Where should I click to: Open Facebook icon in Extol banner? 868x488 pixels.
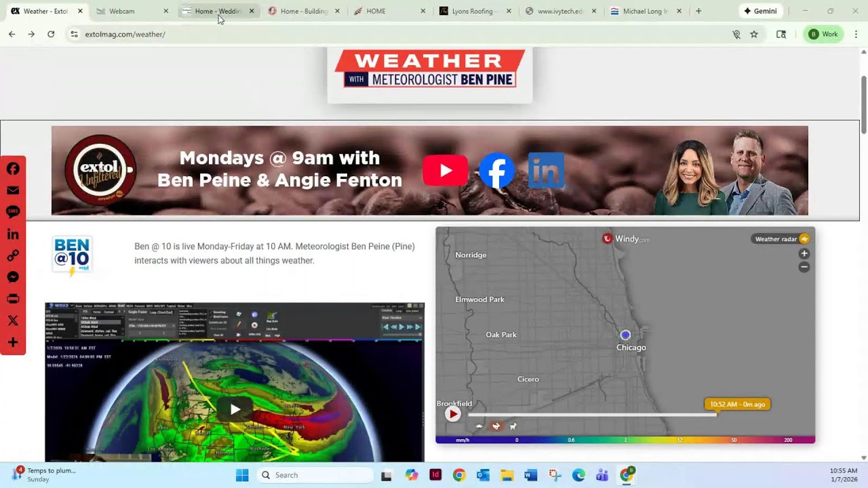(x=496, y=170)
